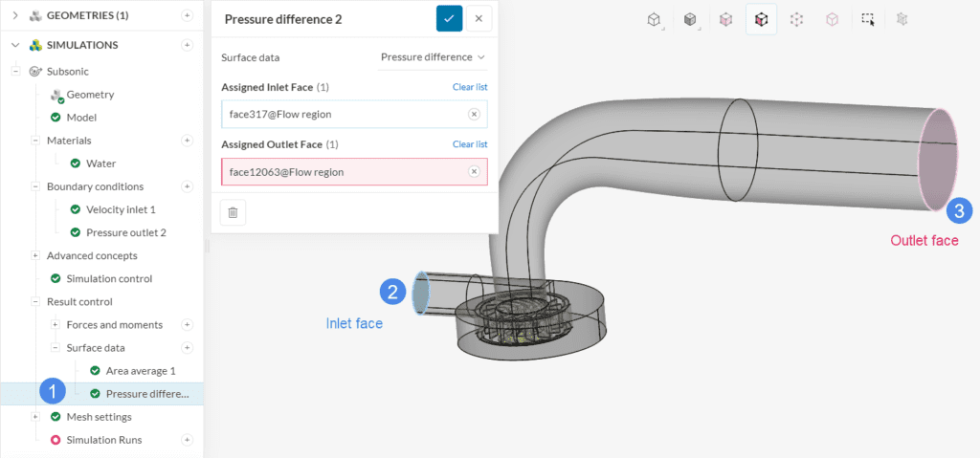Screen dimensions: 980x458
Task: Select the Subsonic simulation
Action: click(x=68, y=71)
